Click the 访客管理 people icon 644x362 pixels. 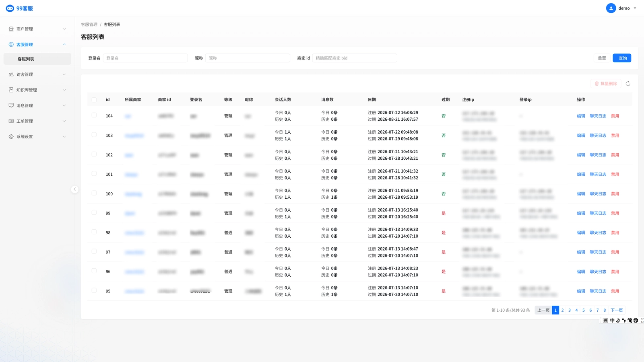pyautogui.click(x=11, y=74)
